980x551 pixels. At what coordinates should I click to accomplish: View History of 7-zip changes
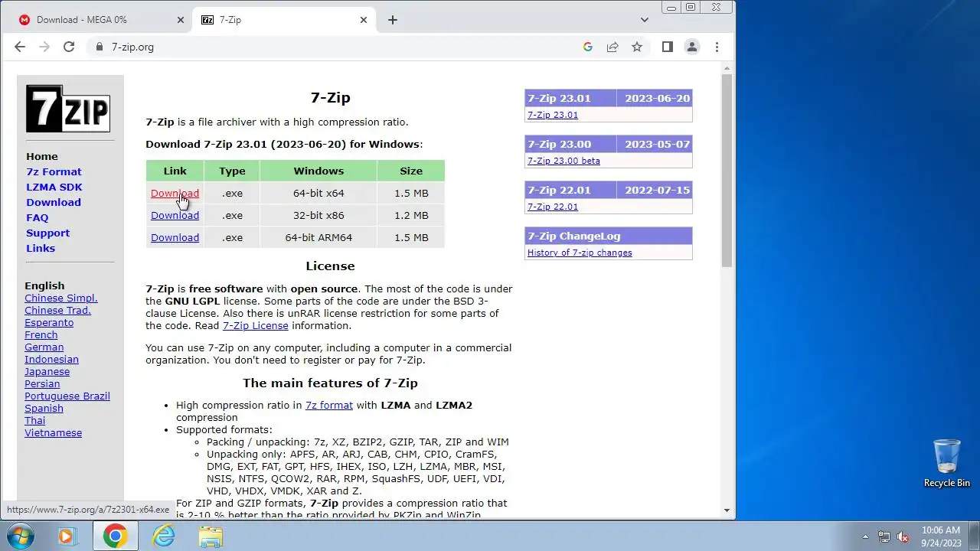coord(580,253)
